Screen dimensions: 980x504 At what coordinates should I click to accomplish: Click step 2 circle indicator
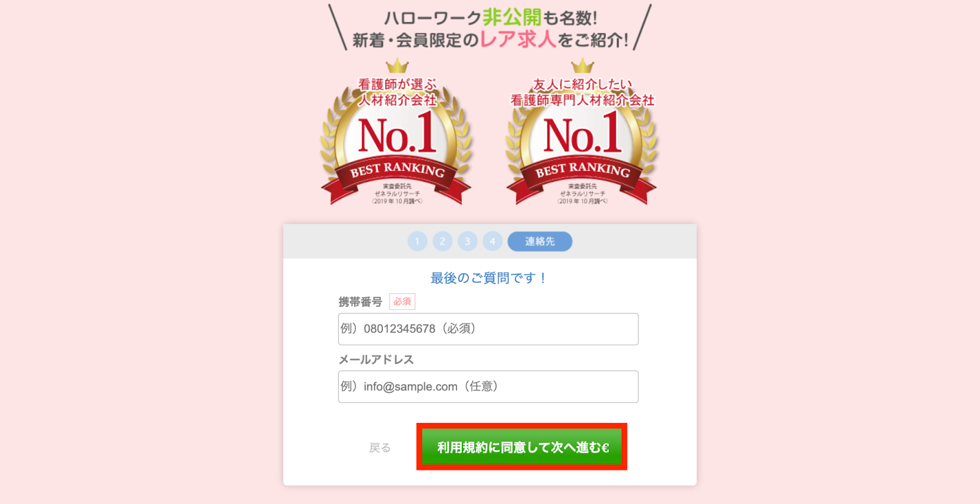pyautogui.click(x=442, y=241)
